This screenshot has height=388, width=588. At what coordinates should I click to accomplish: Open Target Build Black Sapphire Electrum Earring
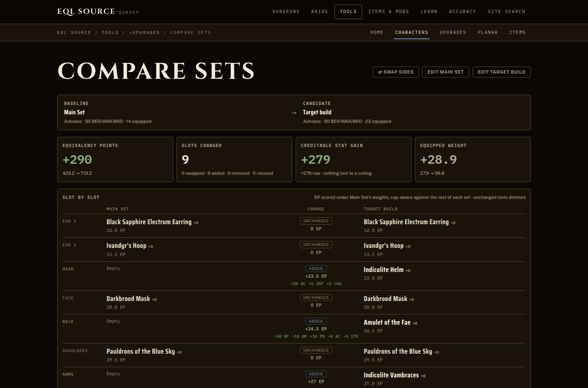(x=406, y=222)
